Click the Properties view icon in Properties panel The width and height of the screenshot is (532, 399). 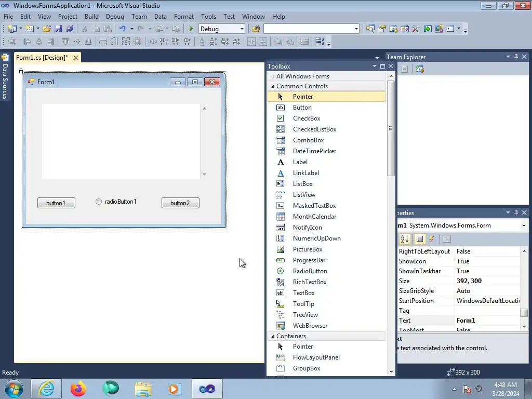point(420,239)
